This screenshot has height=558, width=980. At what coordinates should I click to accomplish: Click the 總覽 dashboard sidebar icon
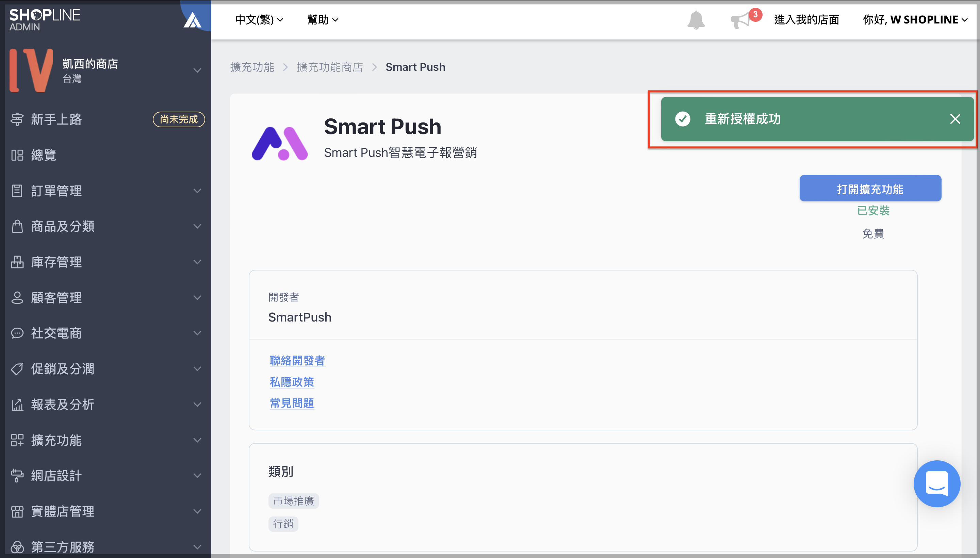coord(17,155)
